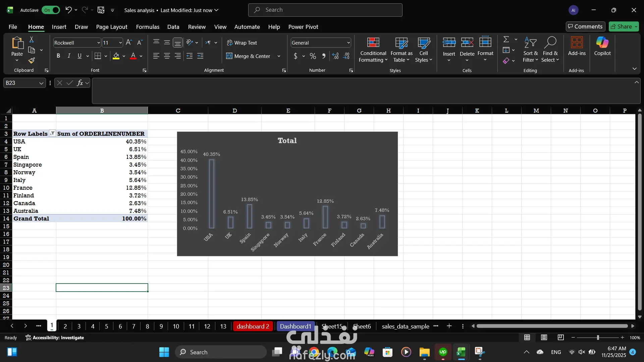Expand the General number format dropdown

coord(348,43)
